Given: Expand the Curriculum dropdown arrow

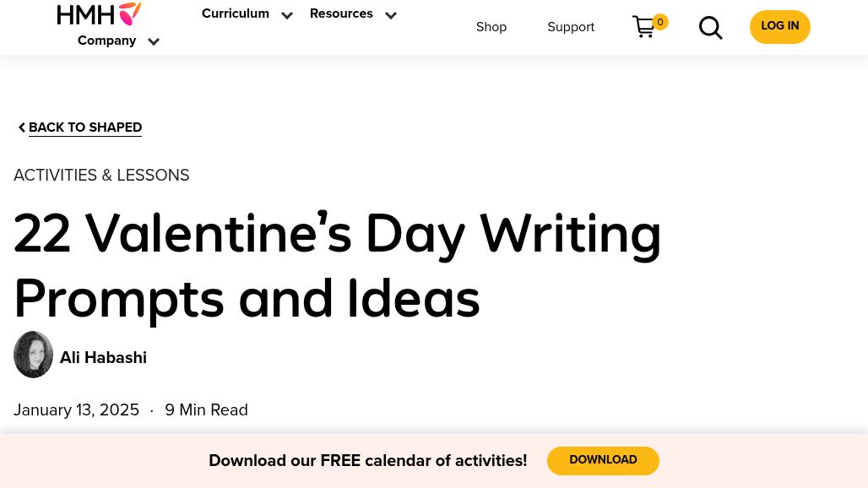Looking at the screenshot, I should click(287, 15).
